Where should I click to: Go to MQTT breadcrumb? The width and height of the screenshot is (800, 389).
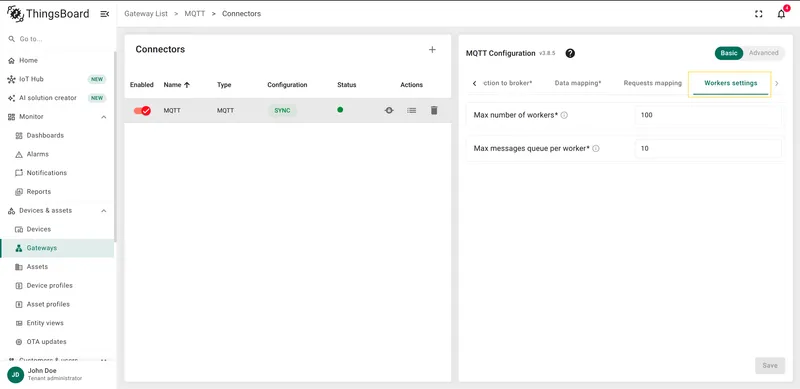[194, 14]
